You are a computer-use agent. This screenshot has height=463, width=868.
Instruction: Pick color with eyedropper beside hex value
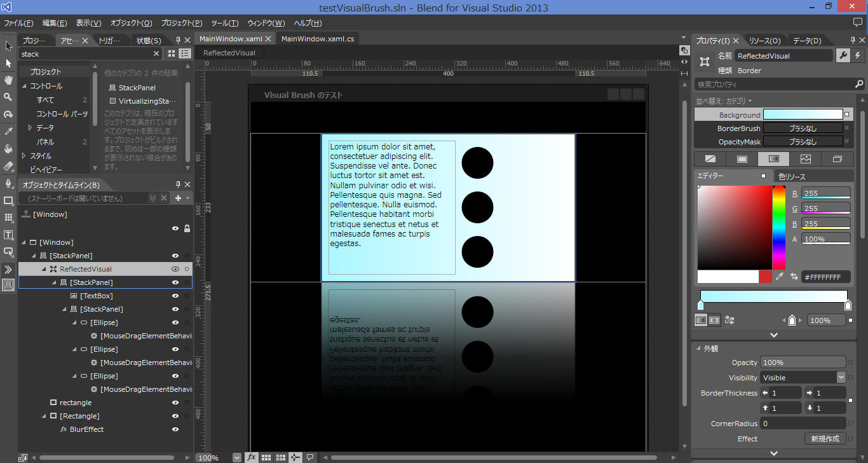(x=780, y=277)
